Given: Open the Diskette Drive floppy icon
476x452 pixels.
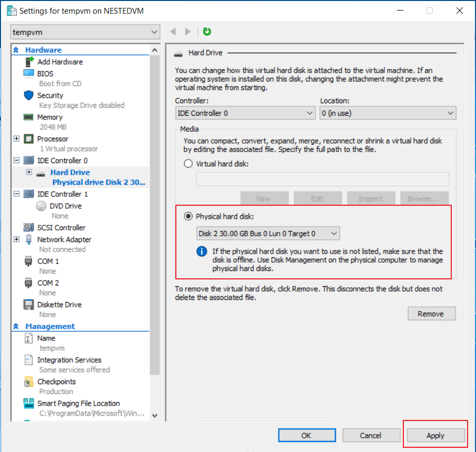Looking at the screenshot, I should pos(29,305).
